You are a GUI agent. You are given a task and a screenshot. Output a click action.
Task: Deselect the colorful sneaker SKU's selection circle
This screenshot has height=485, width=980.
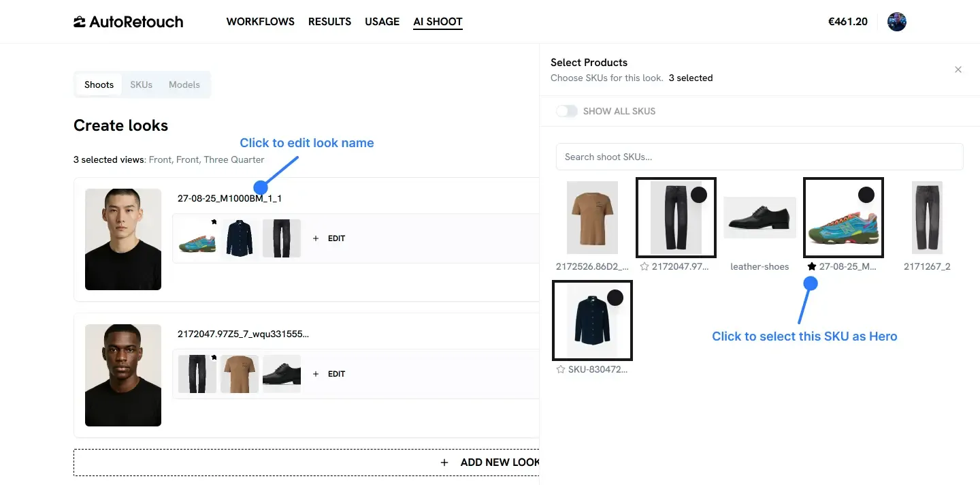(866, 195)
